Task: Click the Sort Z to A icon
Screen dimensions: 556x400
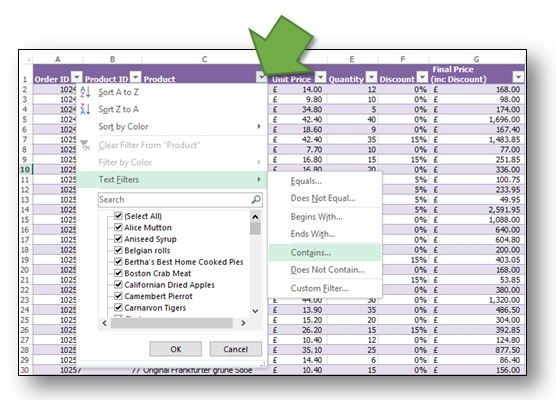Action: [x=85, y=109]
